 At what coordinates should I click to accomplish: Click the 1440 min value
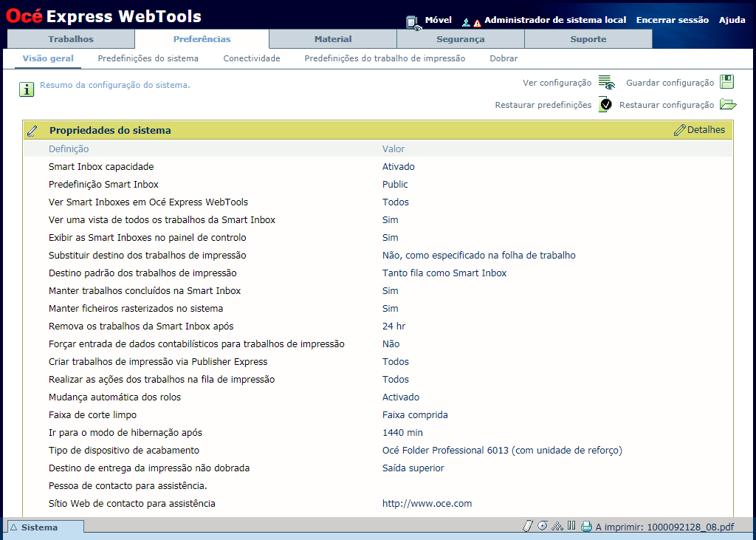(402, 433)
